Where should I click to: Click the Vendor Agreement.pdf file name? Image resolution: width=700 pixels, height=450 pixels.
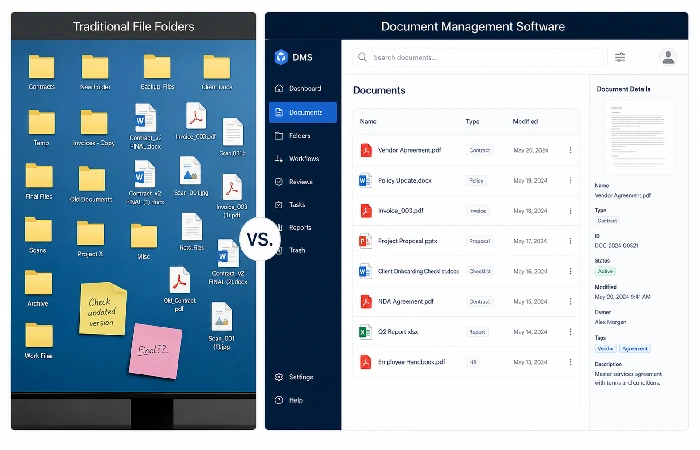coord(409,150)
